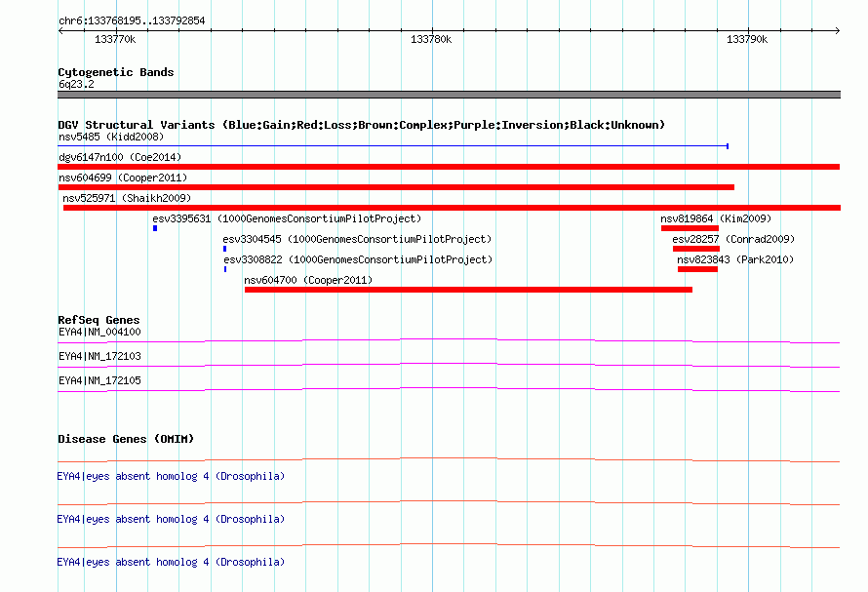
Task: Select the red nsv525971 loss bar
Action: 452,208
